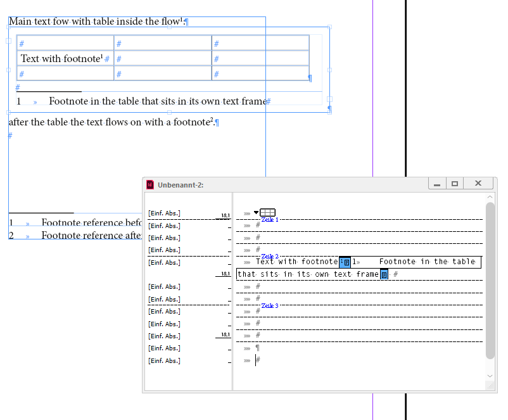This screenshot has height=420, width=508.
Task: Expand the Zeile 1 row with its chevron
Action: [x=247, y=224]
